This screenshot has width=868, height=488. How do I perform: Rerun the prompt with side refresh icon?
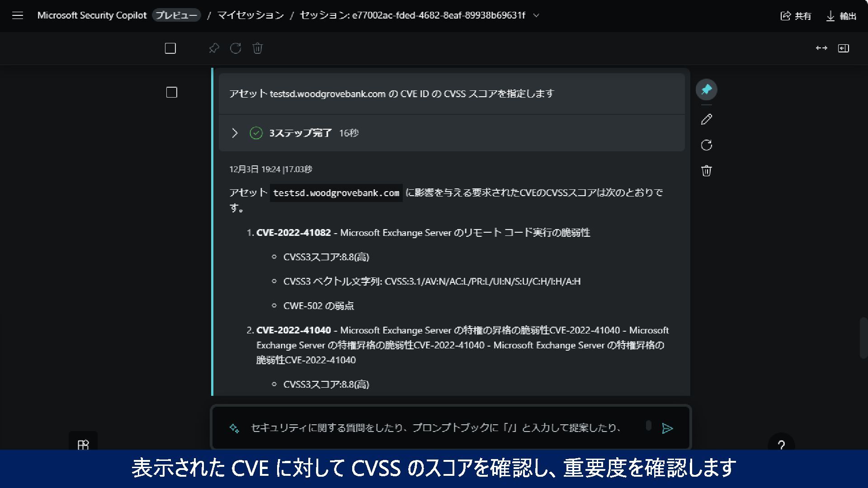coord(706,145)
